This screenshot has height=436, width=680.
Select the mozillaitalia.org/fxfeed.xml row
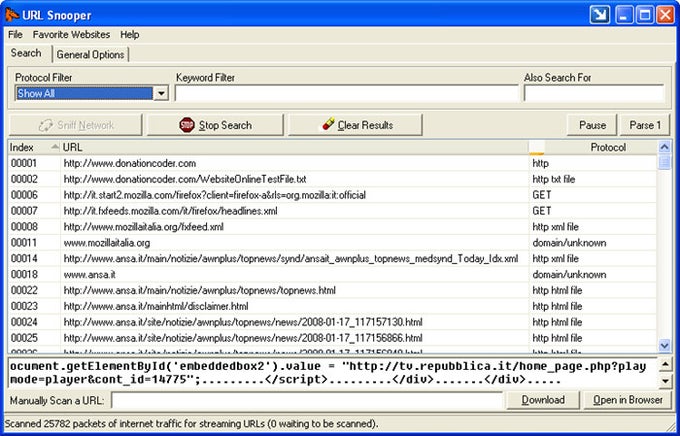tap(332, 227)
